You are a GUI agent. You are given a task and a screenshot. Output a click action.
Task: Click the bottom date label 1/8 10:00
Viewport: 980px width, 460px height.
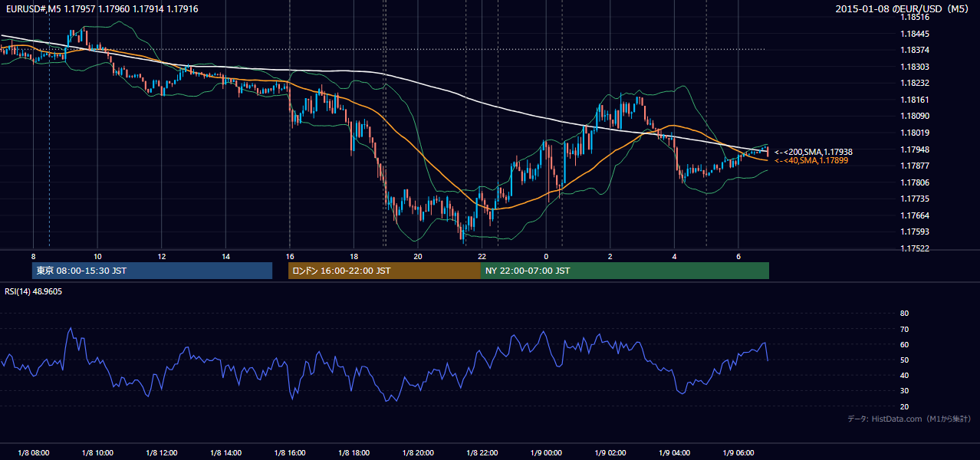(97, 453)
